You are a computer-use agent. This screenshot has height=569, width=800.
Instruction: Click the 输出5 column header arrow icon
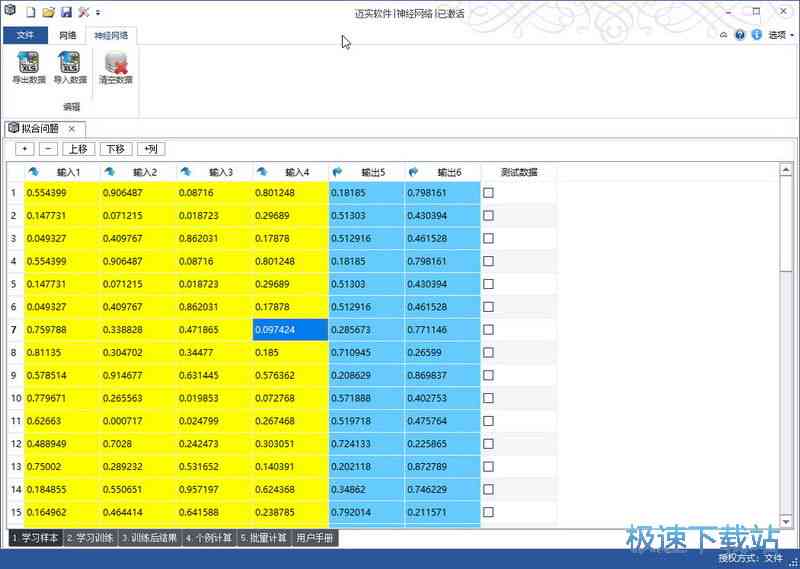pyautogui.click(x=337, y=172)
